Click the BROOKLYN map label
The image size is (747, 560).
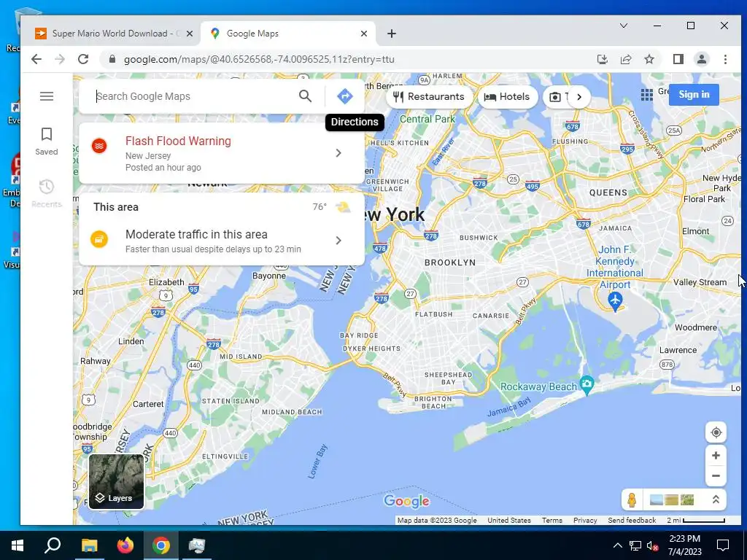tap(449, 262)
